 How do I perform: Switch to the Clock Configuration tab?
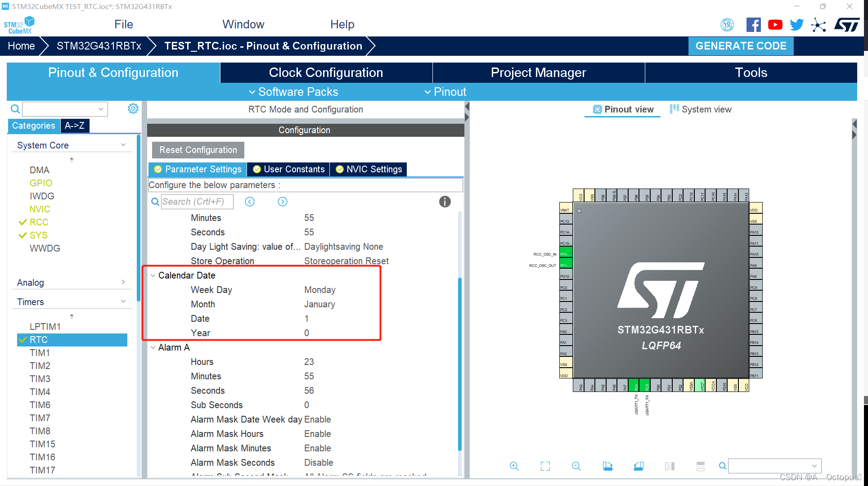[x=325, y=72]
